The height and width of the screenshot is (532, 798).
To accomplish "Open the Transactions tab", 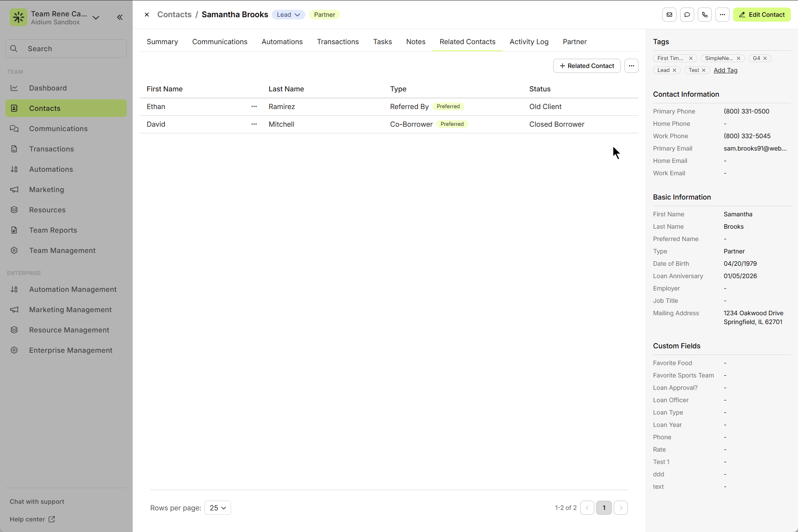I will (x=338, y=42).
